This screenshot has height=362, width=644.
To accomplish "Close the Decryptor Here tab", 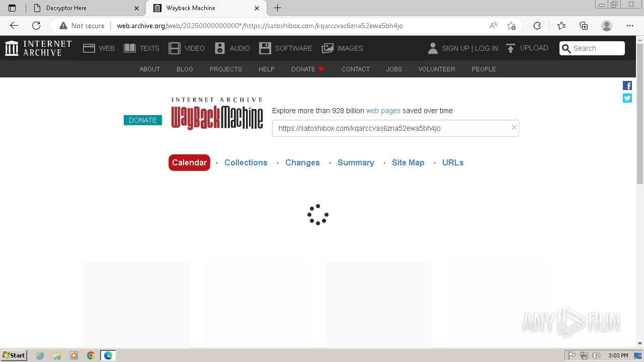I will point(136,8).
